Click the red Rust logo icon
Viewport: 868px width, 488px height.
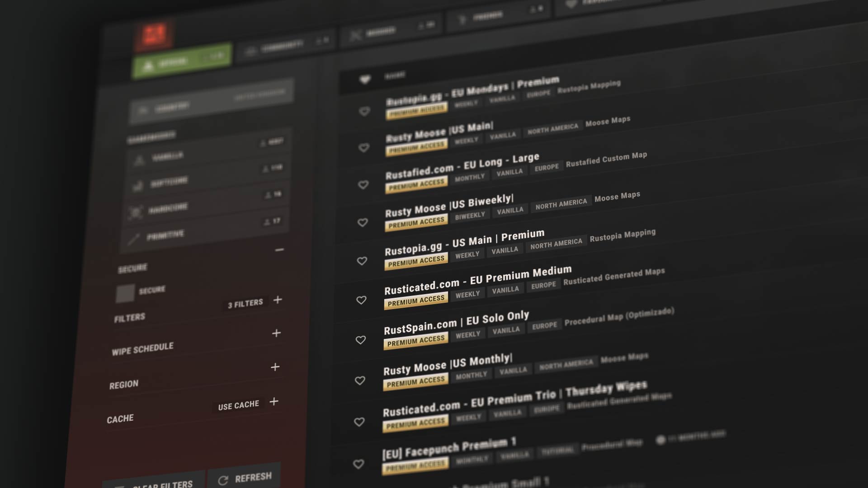154,34
